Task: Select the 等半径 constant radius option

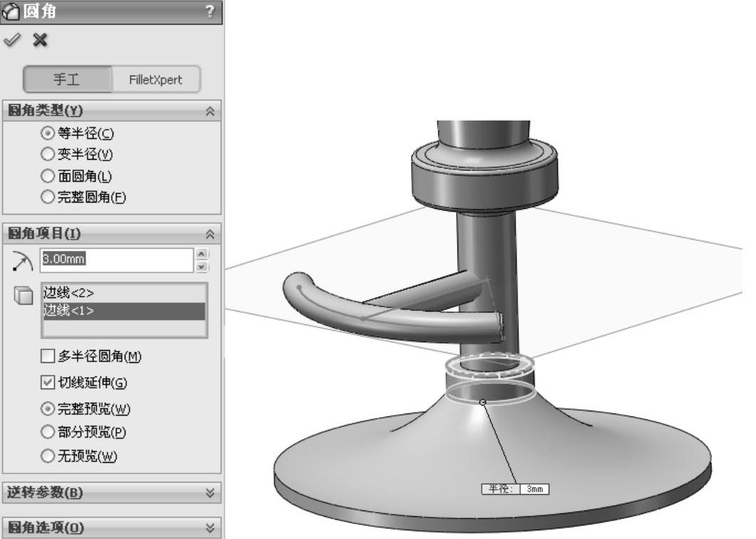Action: 48,133
